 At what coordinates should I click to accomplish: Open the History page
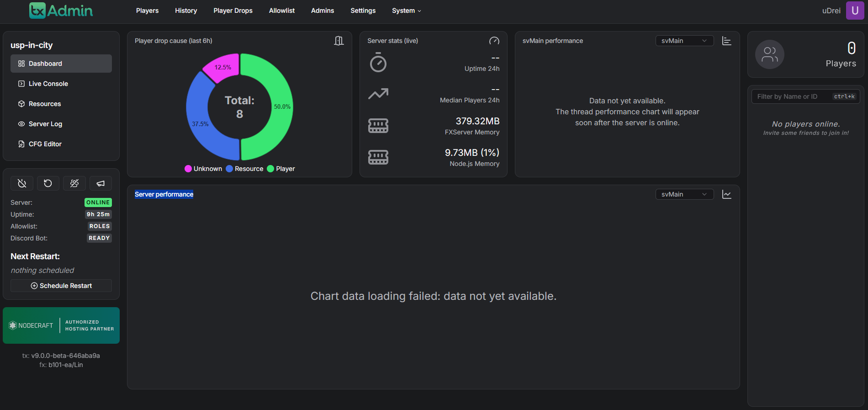click(x=186, y=11)
